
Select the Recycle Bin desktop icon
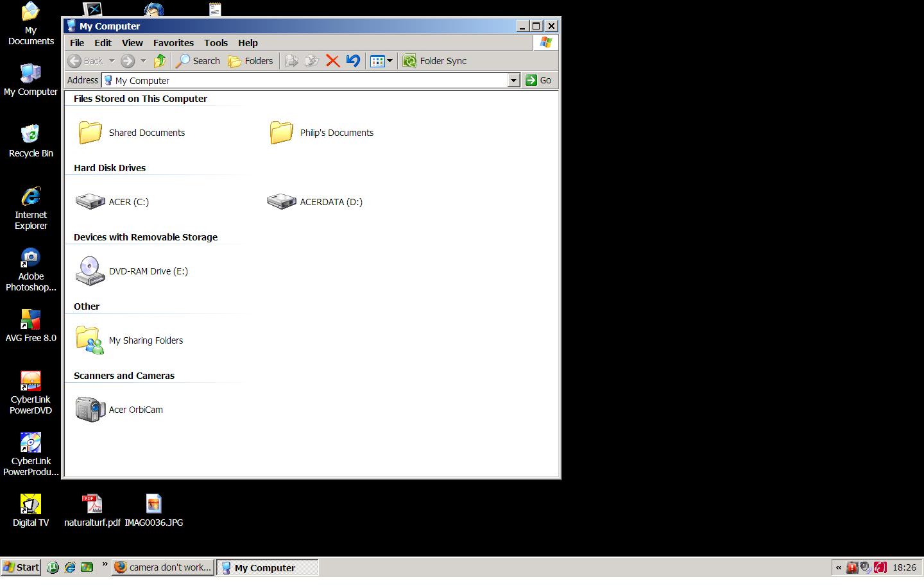pyautogui.click(x=31, y=142)
